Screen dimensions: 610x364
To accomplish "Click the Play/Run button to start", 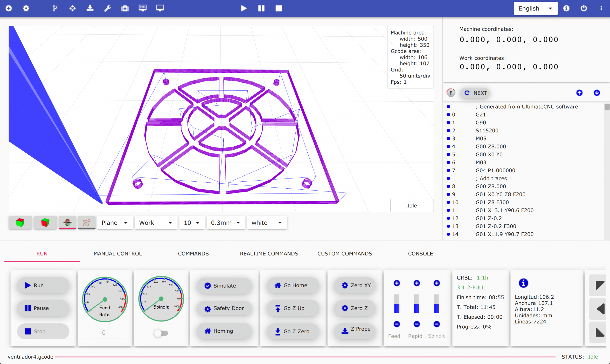I will click(244, 8).
